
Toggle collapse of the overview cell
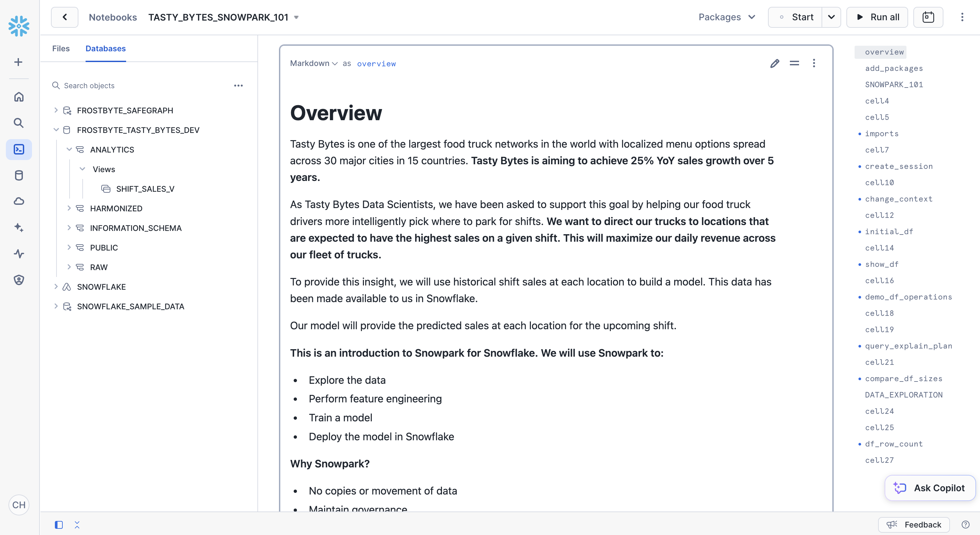coord(794,63)
